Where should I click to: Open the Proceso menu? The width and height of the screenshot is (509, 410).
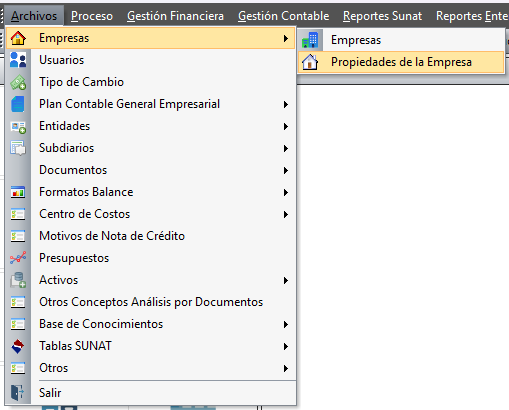pyautogui.click(x=92, y=16)
